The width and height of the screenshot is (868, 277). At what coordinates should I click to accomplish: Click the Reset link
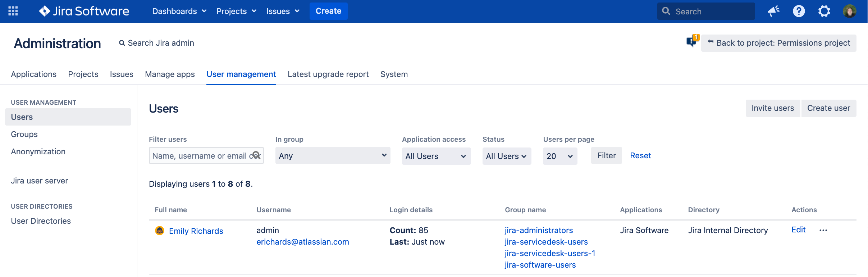tap(640, 155)
